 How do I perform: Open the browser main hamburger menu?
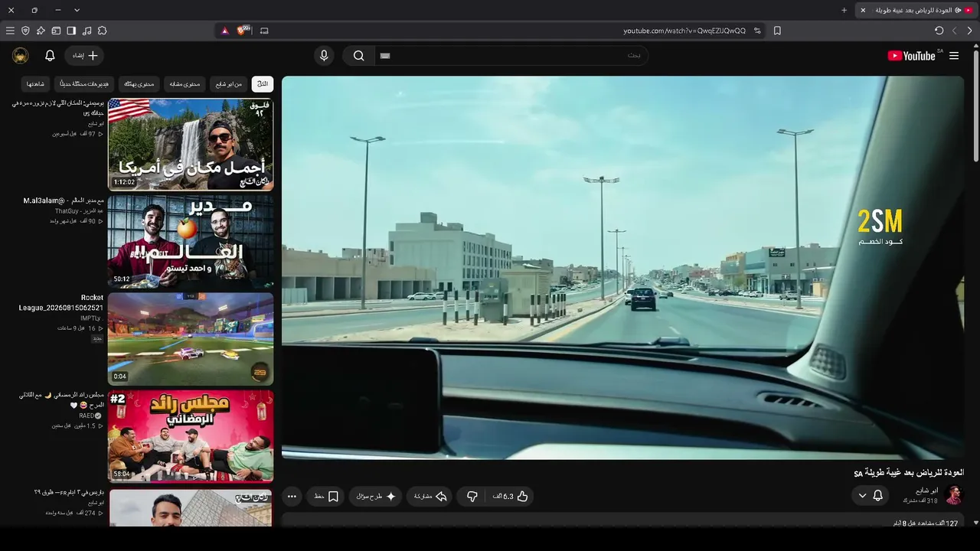click(x=10, y=31)
